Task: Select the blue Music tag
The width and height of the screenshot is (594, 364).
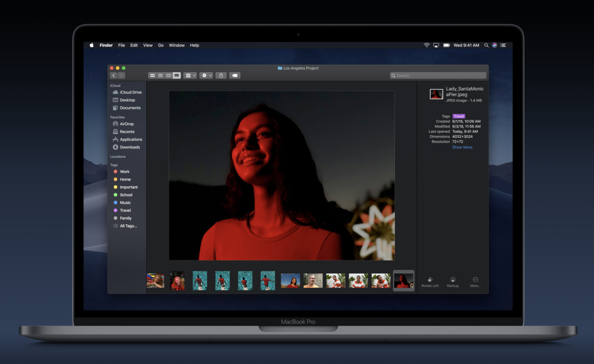Action: tap(122, 203)
